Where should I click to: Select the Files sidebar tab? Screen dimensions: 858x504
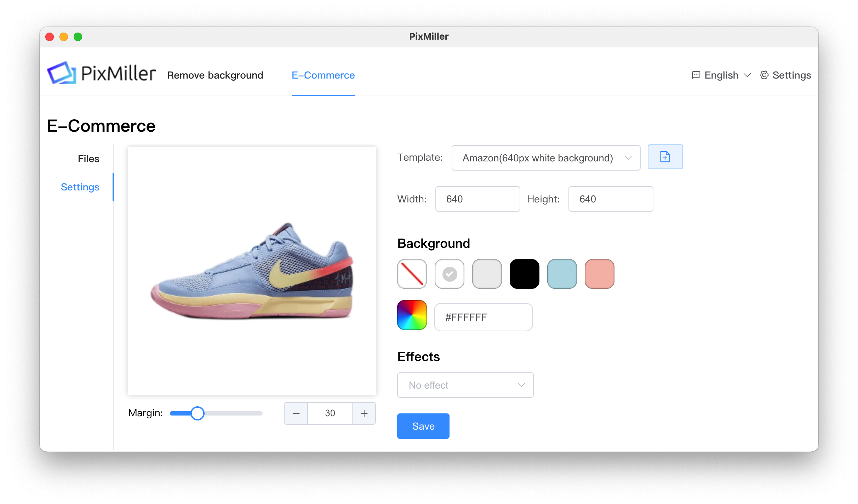tap(88, 159)
